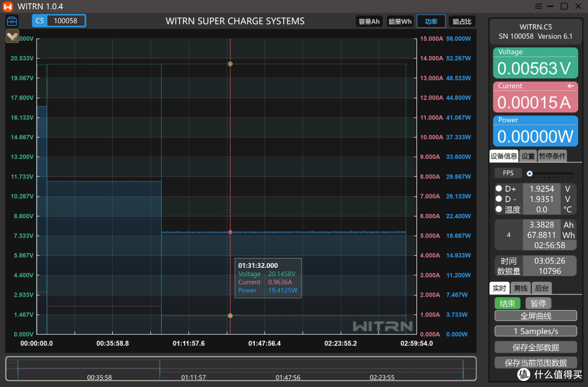Open the 暂停条件 tab
588x387 pixels.
[x=552, y=156]
